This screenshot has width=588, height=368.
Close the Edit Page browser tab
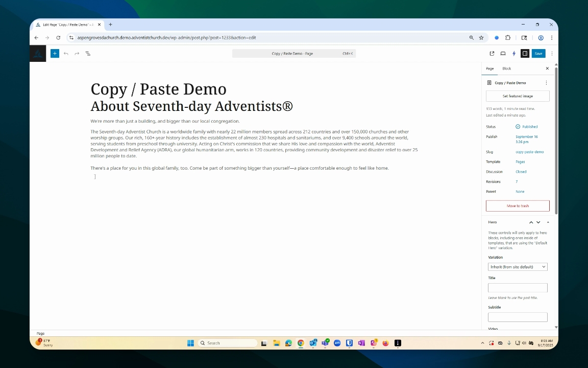pos(100,25)
